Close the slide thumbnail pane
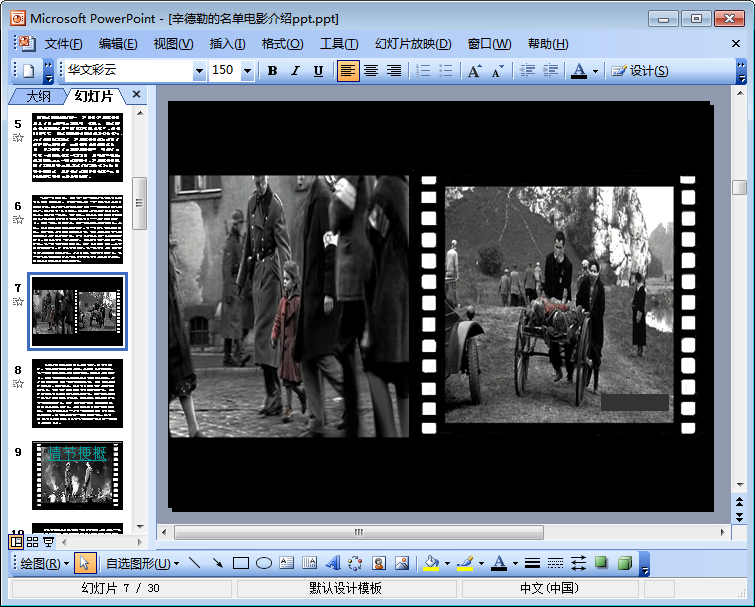 point(137,94)
